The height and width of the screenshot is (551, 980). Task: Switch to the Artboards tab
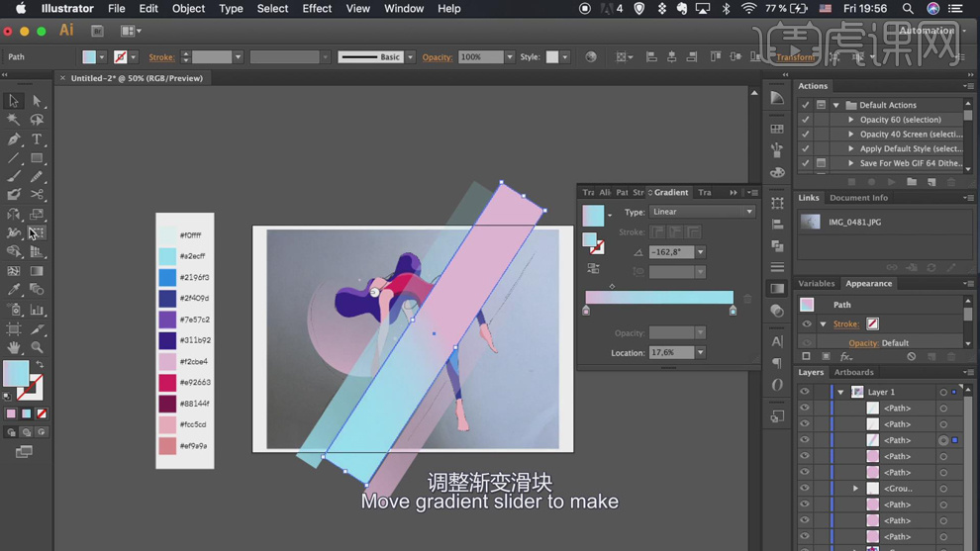tap(853, 373)
